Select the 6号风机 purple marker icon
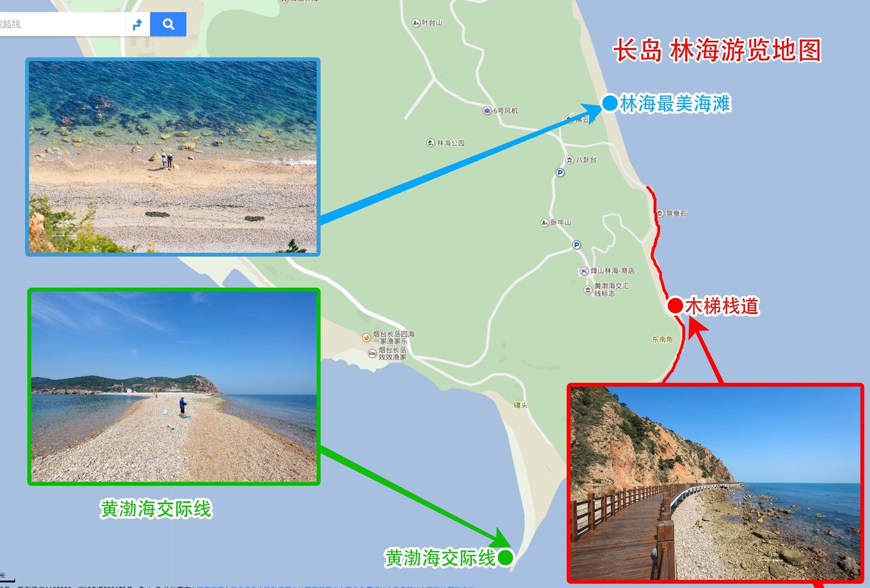The width and height of the screenshot is (870, 588). click(487, 111)
